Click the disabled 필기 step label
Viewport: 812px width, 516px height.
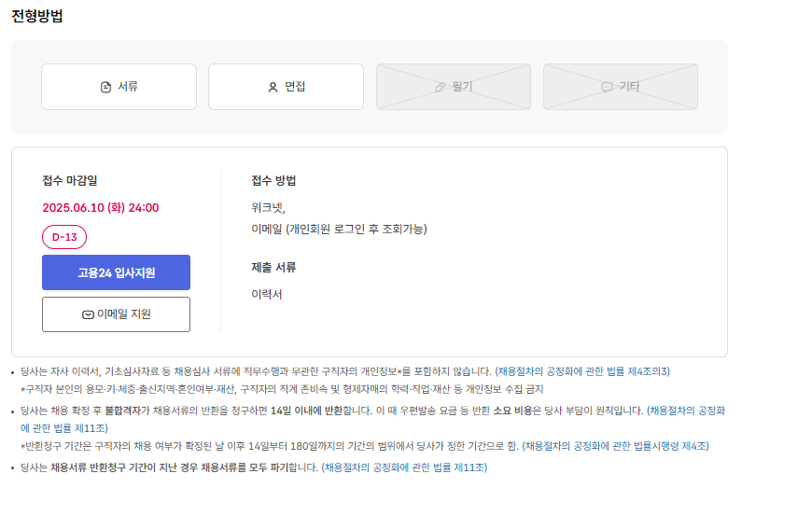click(x=462, y=87)
